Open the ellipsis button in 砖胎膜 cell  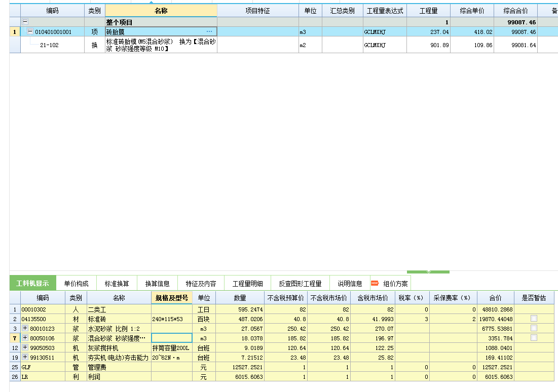coord(209,31)
